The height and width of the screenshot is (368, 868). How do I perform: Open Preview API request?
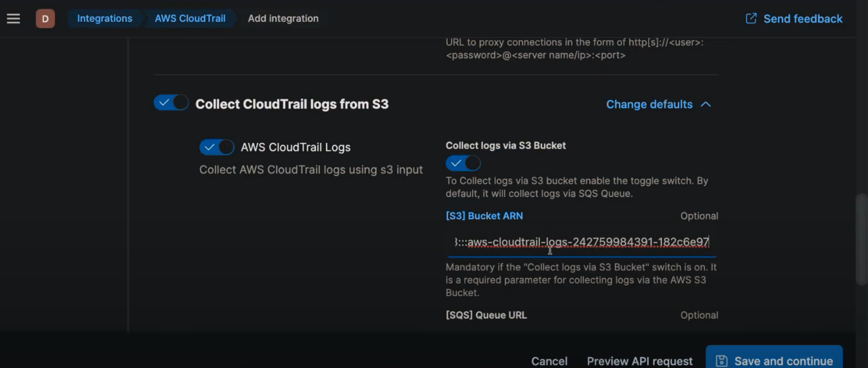pyautogui.click(x=639, y=361)
